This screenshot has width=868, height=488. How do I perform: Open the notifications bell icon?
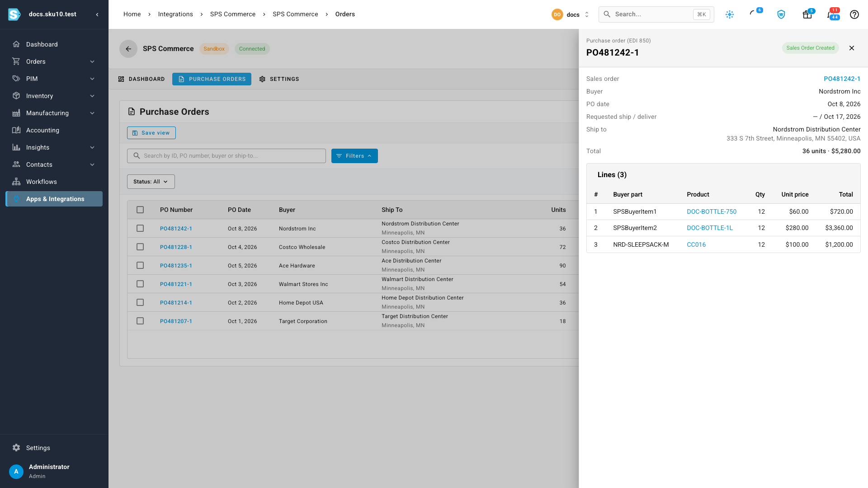tap(830, 14)
